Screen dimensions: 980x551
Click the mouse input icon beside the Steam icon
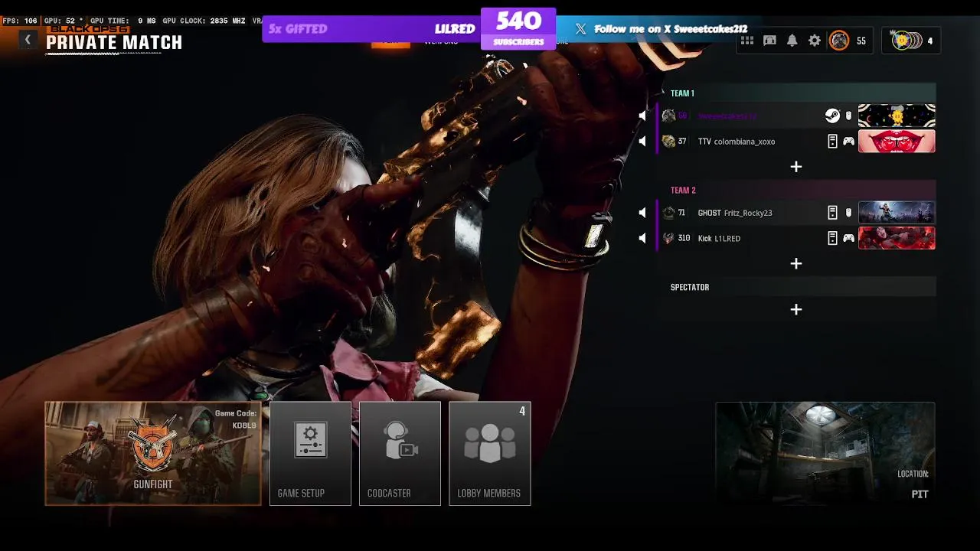(848, 116)
